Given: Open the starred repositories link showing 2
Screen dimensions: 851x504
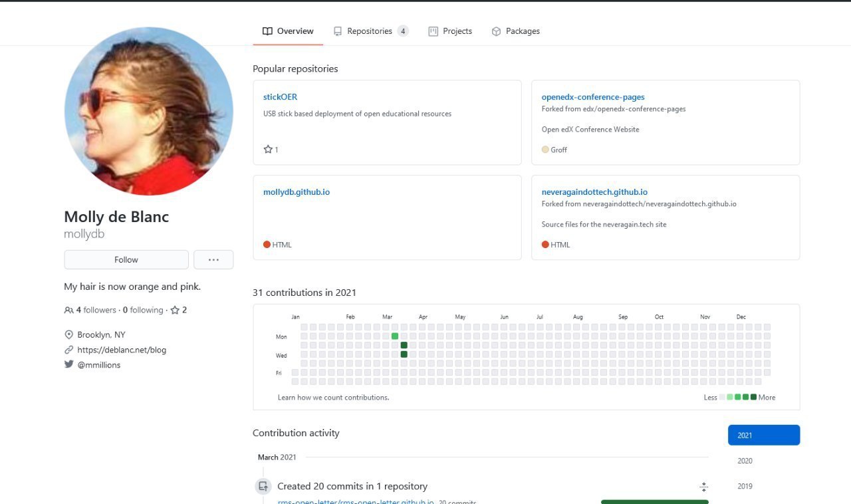Looking at the screenshot, I should click(x=179, y=310).
